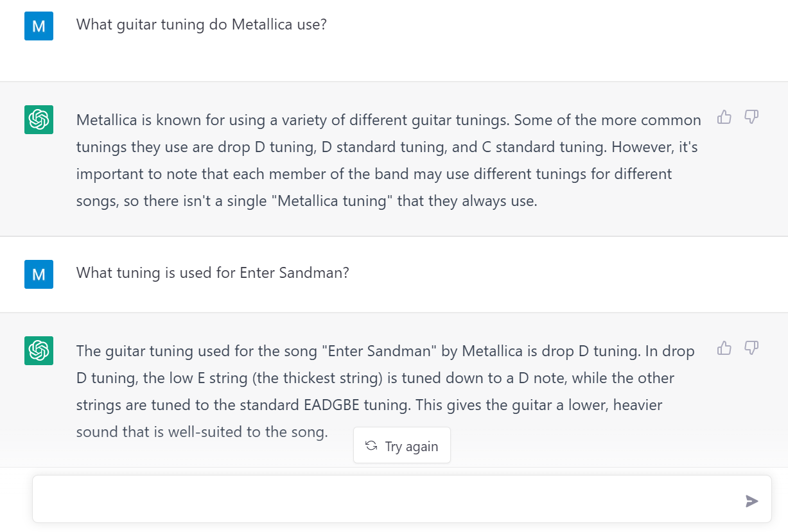Give thumbs up to Enter Sandman answer
Viewport: 788px width, 532px height.
(724, 348)
